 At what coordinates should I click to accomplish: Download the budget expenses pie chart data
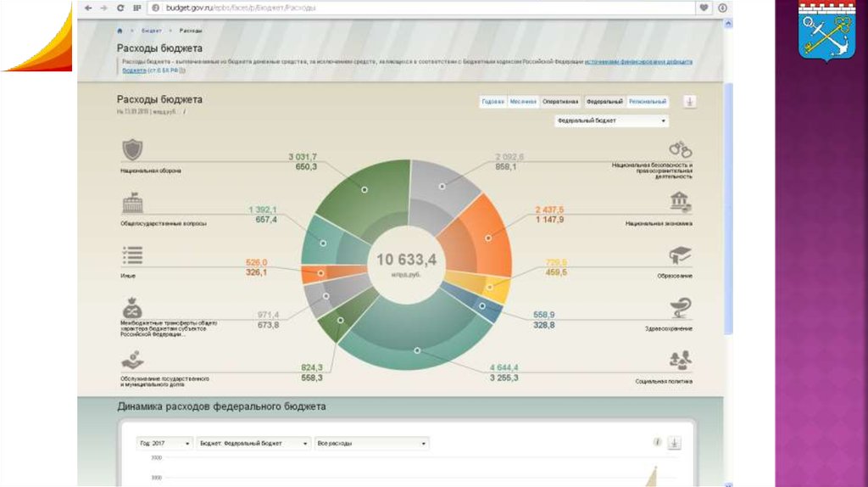[x=690, y=102]
